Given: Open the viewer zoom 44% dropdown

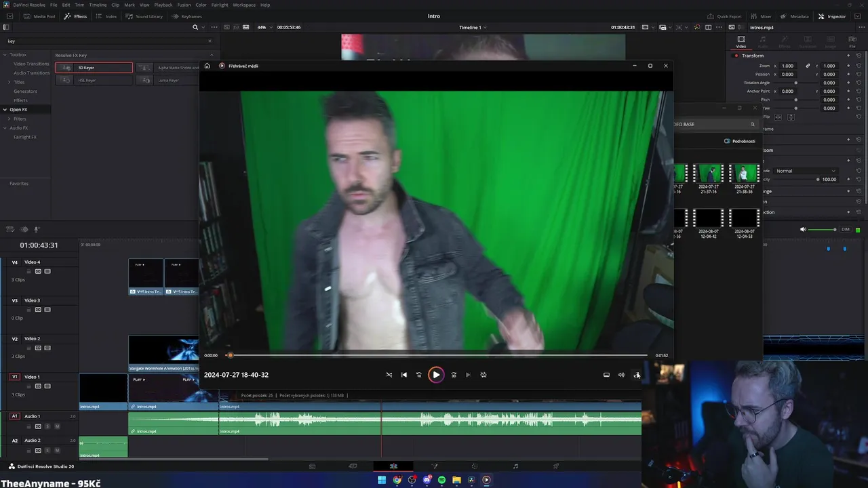Looking at the screenshot, I should [x=265, y=27].
